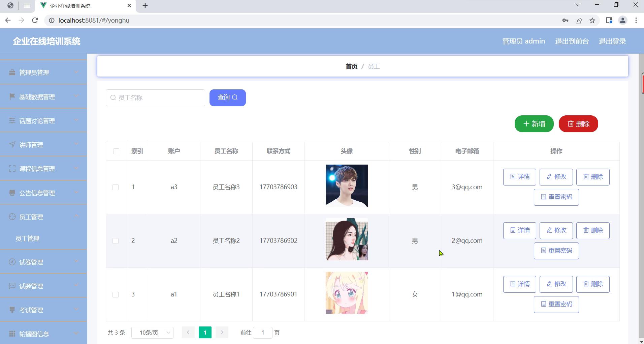This screenshot has width=644, height=344.
Task: Expand the 基础数据管理 menu arrow
Action: click(76, 96)
